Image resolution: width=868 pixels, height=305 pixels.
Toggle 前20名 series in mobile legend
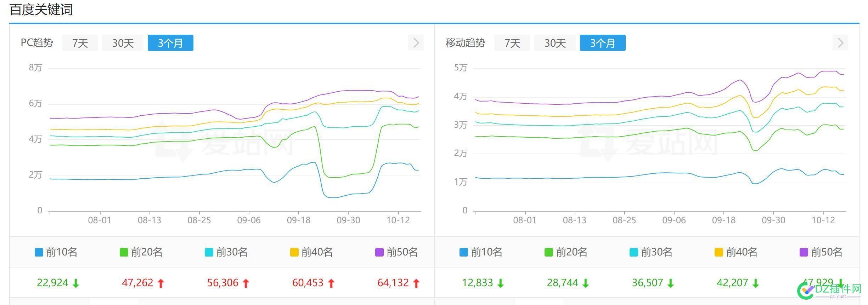566,252
